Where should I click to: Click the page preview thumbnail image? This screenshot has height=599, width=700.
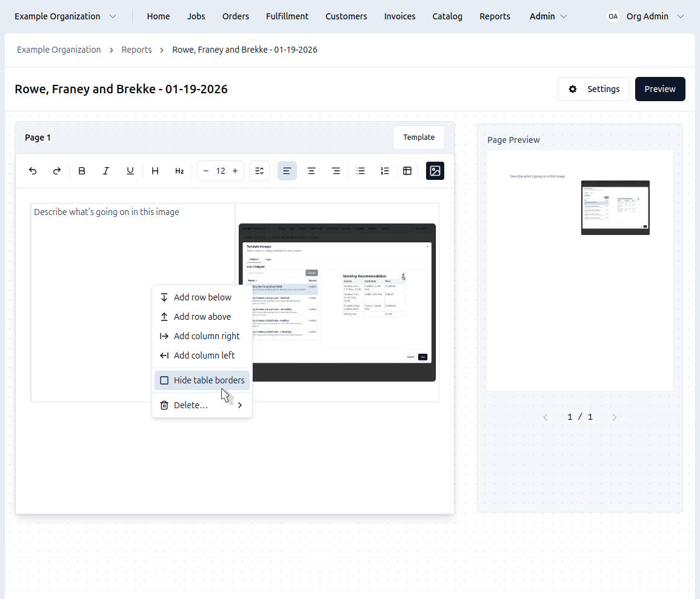point(615,207)
